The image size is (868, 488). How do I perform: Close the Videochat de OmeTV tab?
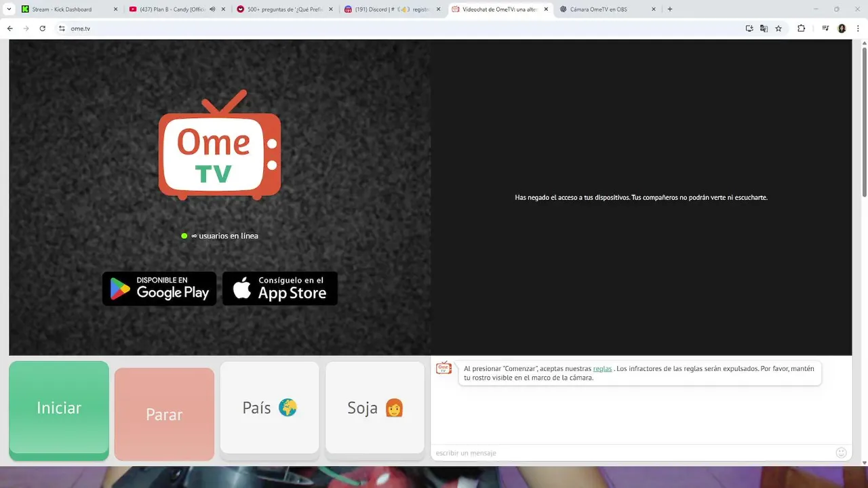click(x=546, y=9)
